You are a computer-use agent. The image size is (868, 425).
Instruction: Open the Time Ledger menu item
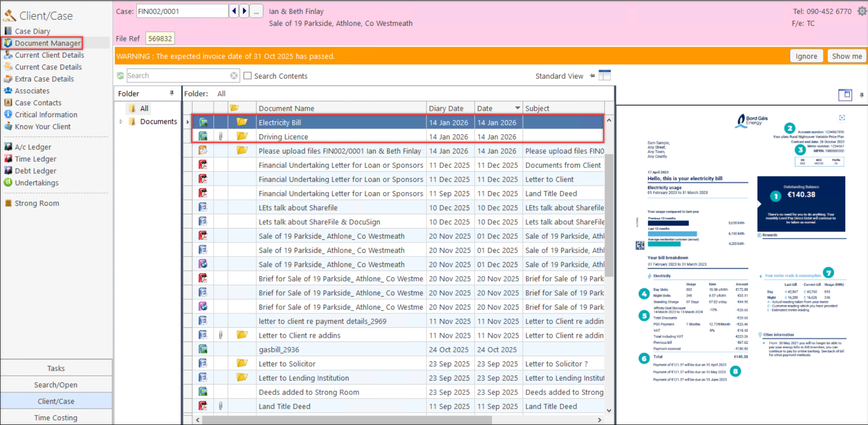[x=35, y=159]
